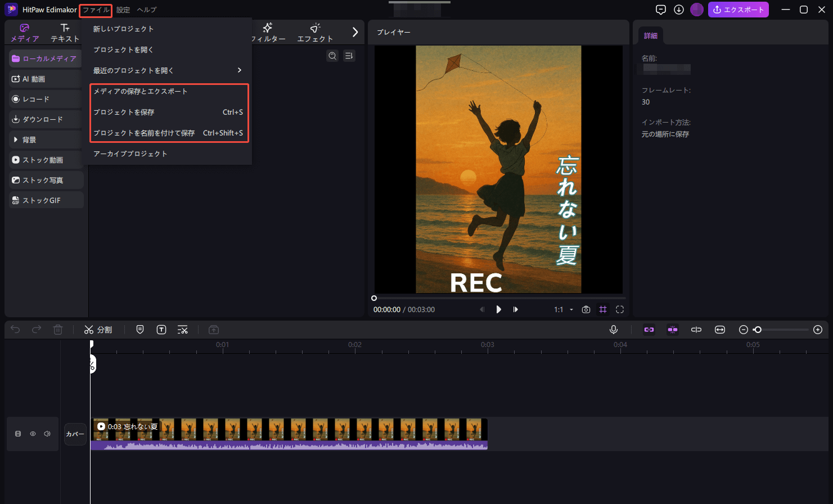This screenshot has width=833, height=504.
Task: Switch to the テキスト tab
Action: (65, 33)
